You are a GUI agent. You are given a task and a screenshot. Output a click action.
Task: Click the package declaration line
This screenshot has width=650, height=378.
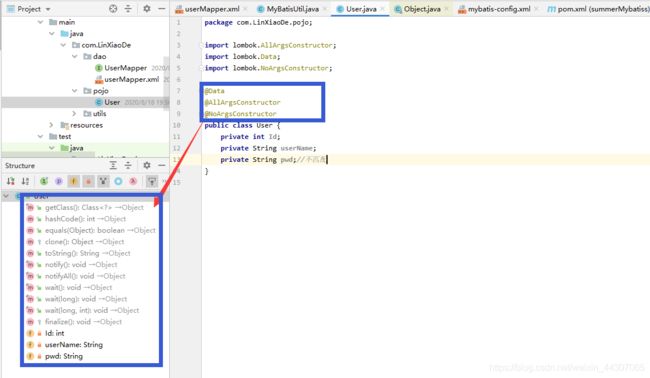[258, 22]
